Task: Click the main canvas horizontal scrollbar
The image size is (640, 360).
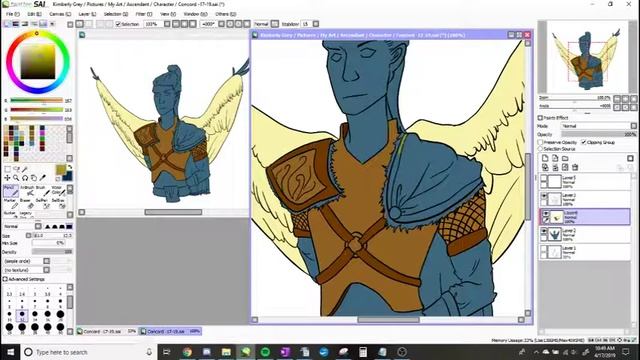Action: [388, 320]
